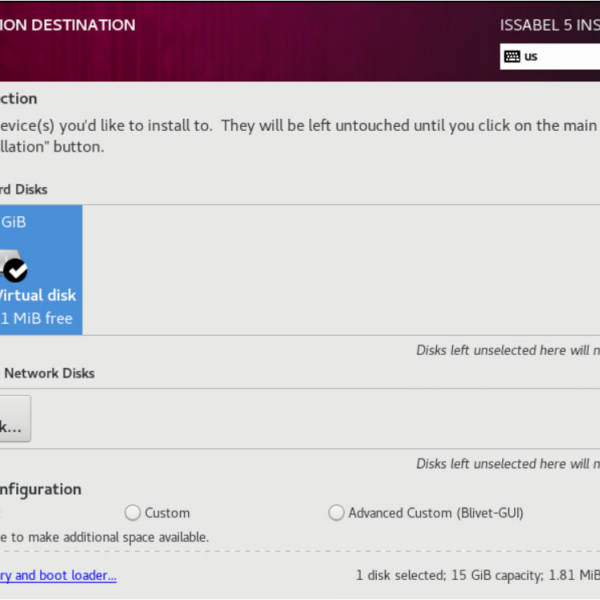600x600 pixels.
Task: Click the "Virtual disk" name on the tile
Action: (x=37, y=296)
